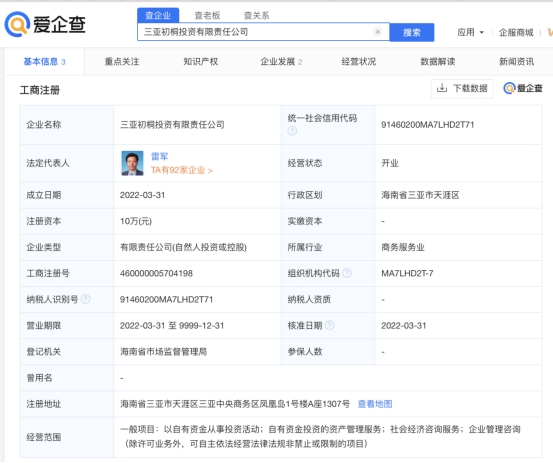Image resolution: width=553 pixels, height=463 pixels.
Task: Click the business term 2022-03-31 至 9999-12-31
Action: [x=172, y=325]
